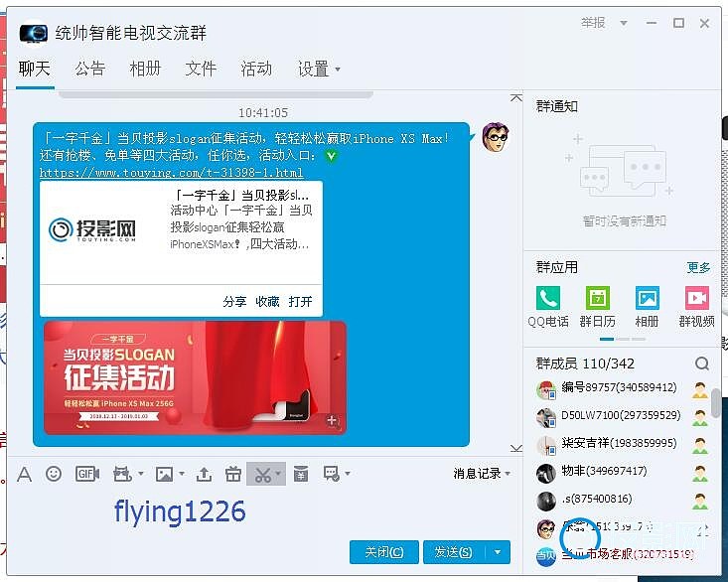Click member icon next to 编号89757
This screenshot has width=728, height=582.
(x=699, y=390)
